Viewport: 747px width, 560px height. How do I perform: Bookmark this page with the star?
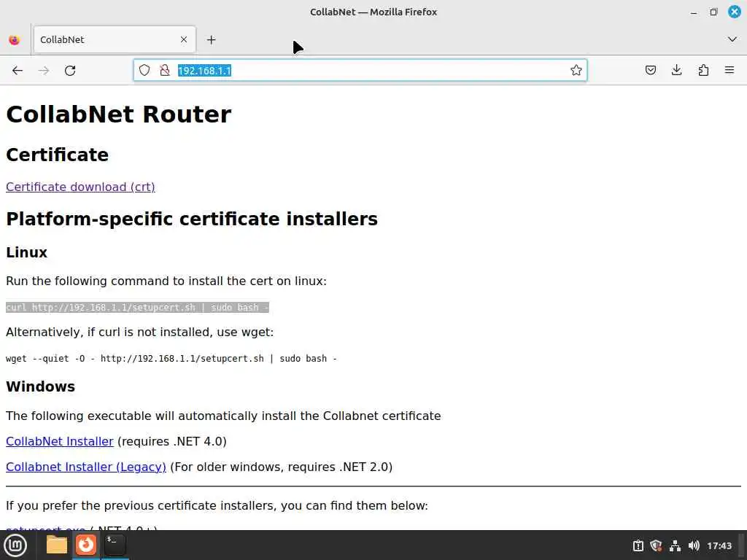point(576,71)
